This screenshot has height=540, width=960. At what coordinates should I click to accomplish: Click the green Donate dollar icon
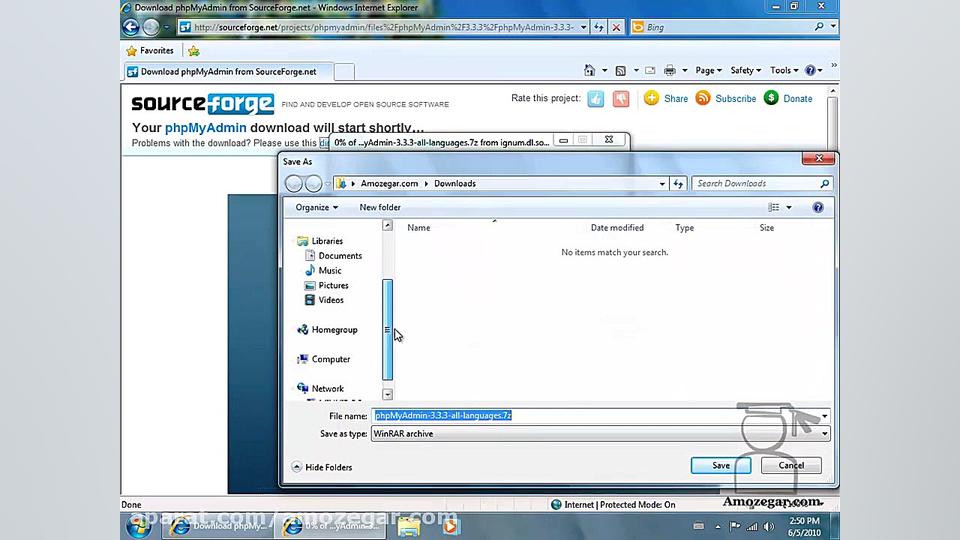pos(771,98)
